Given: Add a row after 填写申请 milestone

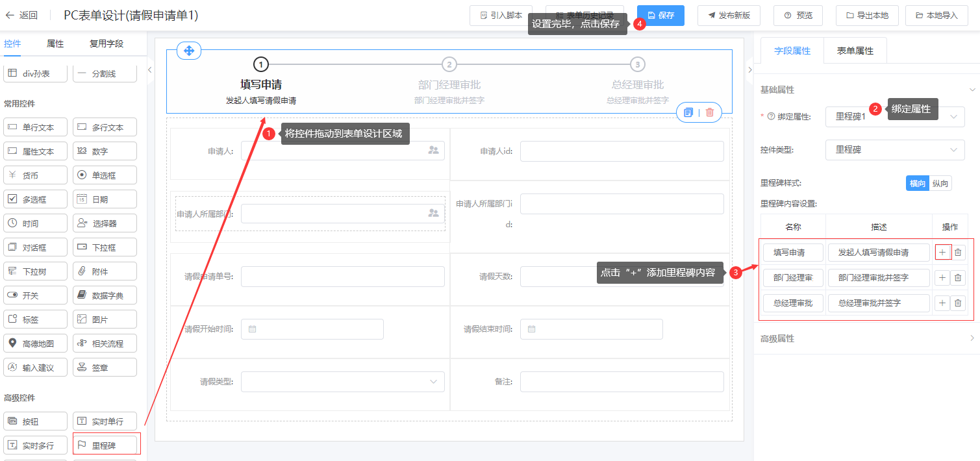Looking at the screenshot, I should [943, 252].
